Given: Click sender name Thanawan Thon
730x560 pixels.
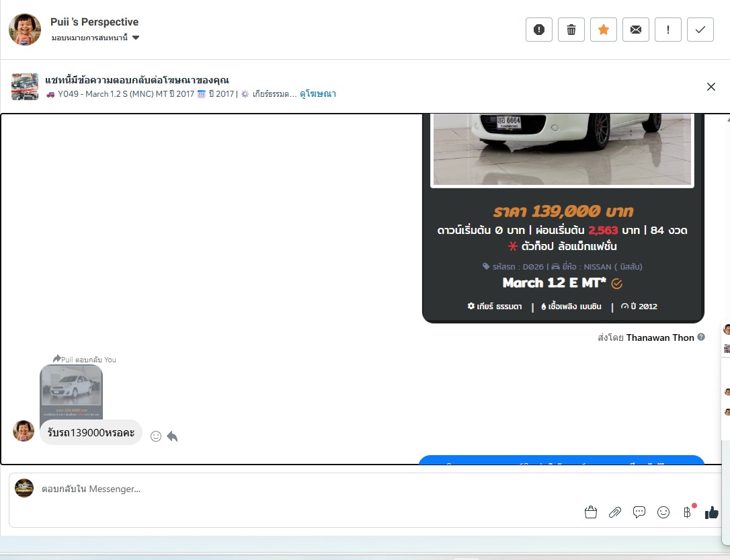Looking at the screenshot, I should tap(659, 337).
